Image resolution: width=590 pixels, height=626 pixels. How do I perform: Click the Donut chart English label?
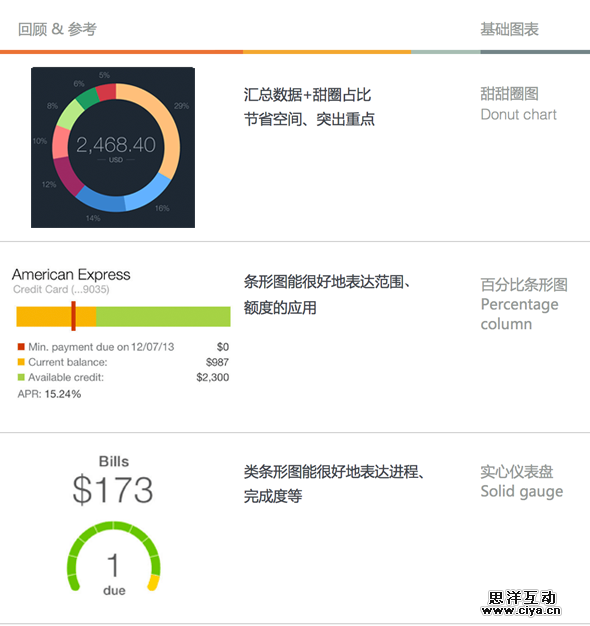coord(519,115)
